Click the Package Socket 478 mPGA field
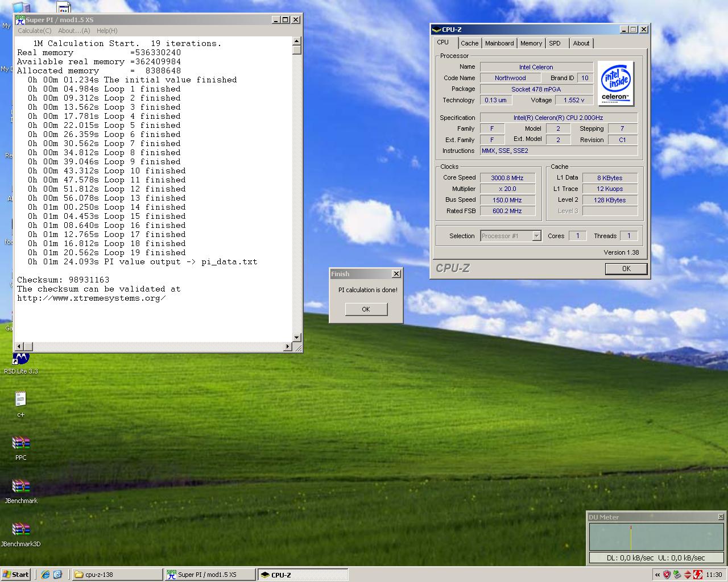728x582 pixels. pyautogui.click(x=536, y=89)
